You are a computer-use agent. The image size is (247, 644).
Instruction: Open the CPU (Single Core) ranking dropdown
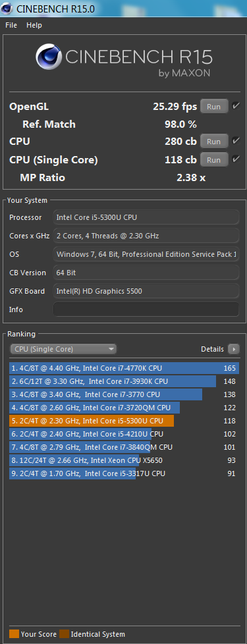[63, 349]
